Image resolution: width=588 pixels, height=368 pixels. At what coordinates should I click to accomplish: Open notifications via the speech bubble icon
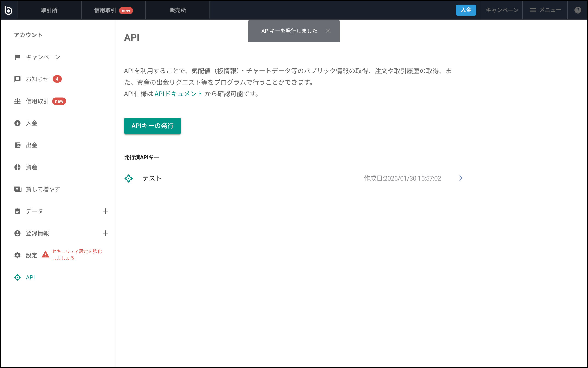tap(17, 79)
